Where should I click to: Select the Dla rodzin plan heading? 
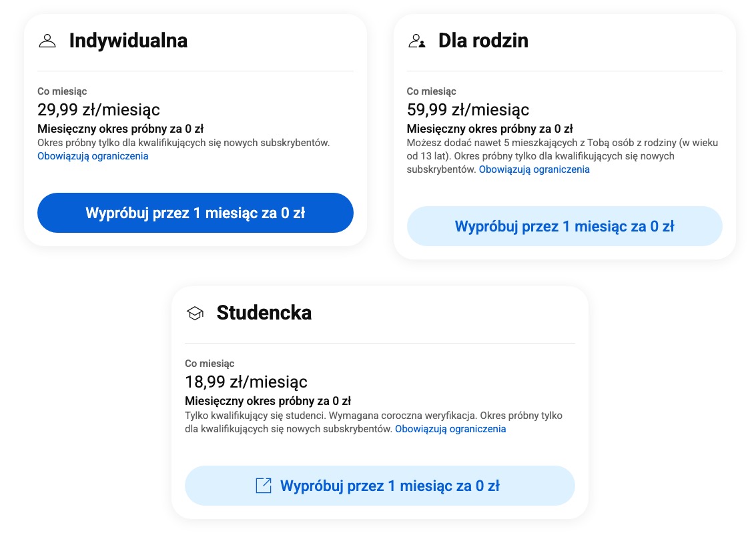[x=483, y=41]
